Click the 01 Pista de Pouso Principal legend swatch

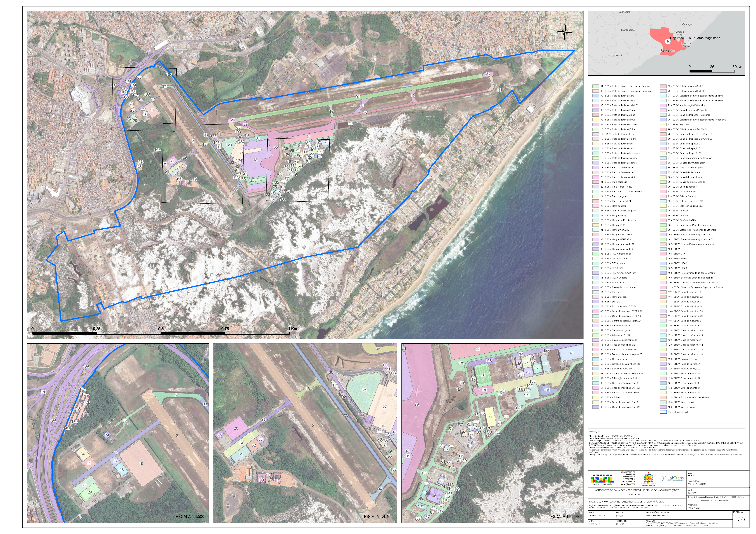coord(595,86)
